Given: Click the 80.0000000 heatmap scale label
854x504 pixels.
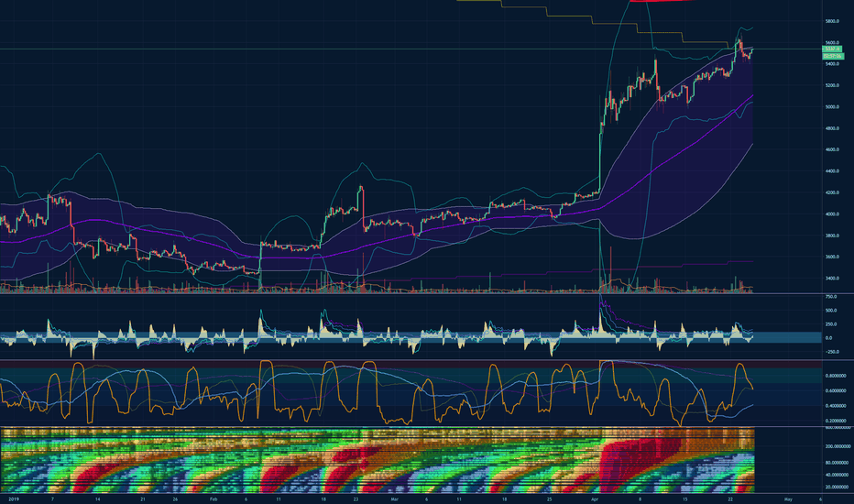Looking at the screenshot, I should pos(837,463).
